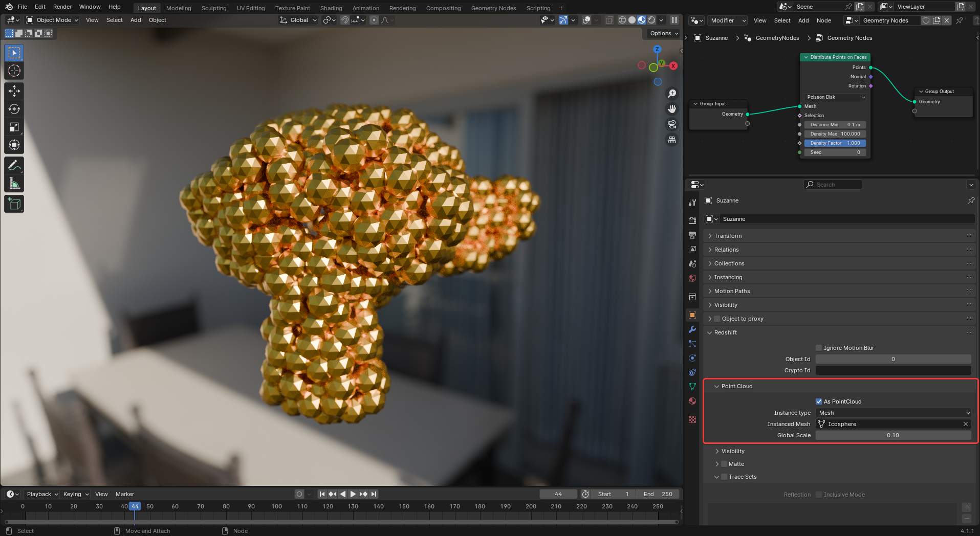Open the Object Mode dropdown
Screen dimensions: 980x536
tap(52, 20)
